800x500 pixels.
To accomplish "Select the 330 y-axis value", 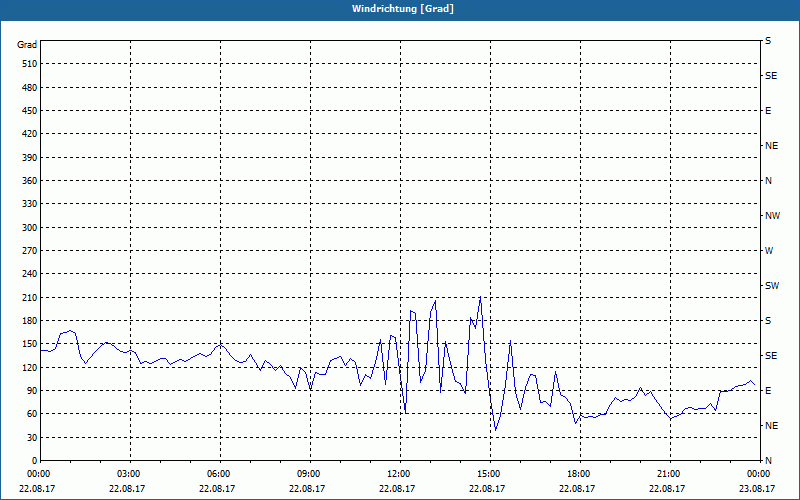I will coord(30,204).
